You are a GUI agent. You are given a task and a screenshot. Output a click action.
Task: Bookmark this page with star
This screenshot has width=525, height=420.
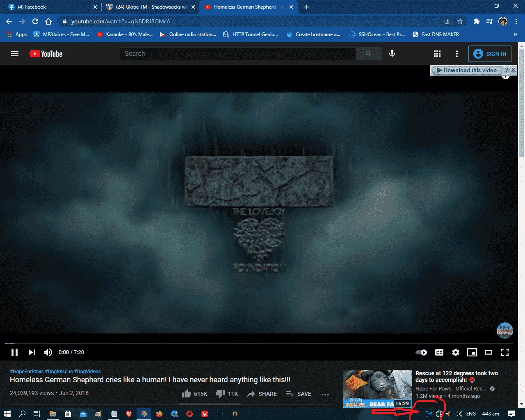[x=460, y=21]
